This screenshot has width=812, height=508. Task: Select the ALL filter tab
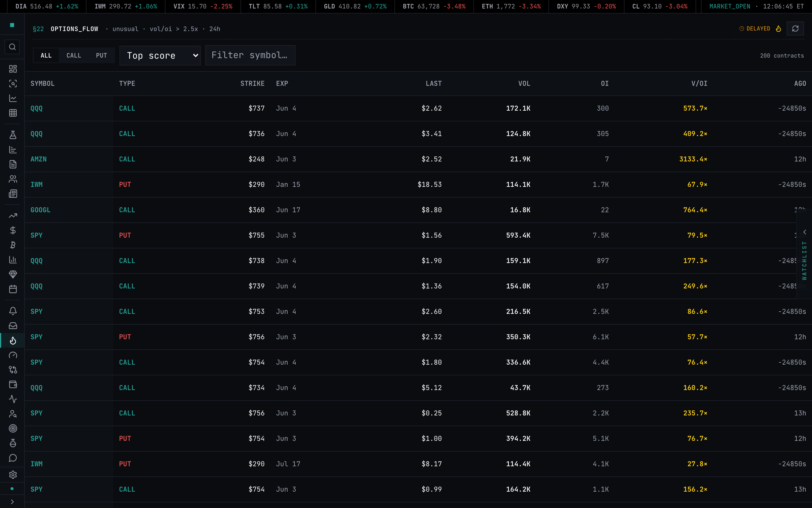point(46,55)
